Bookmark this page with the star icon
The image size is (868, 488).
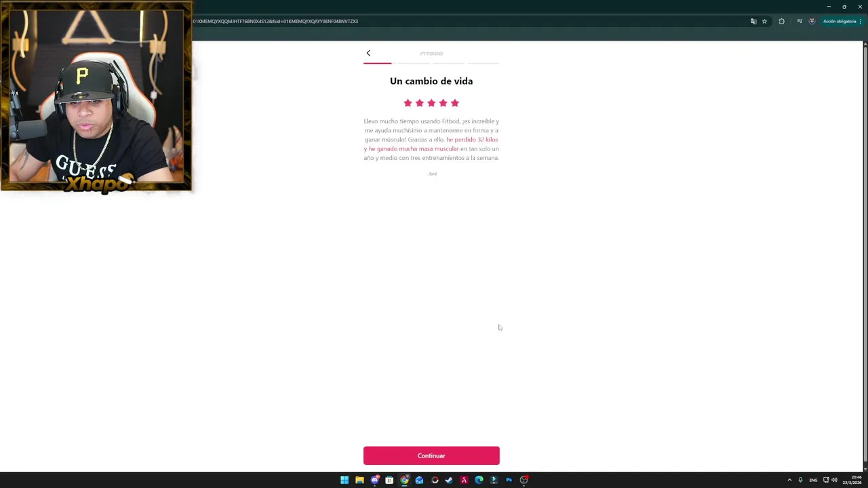(x=764, y=21)
